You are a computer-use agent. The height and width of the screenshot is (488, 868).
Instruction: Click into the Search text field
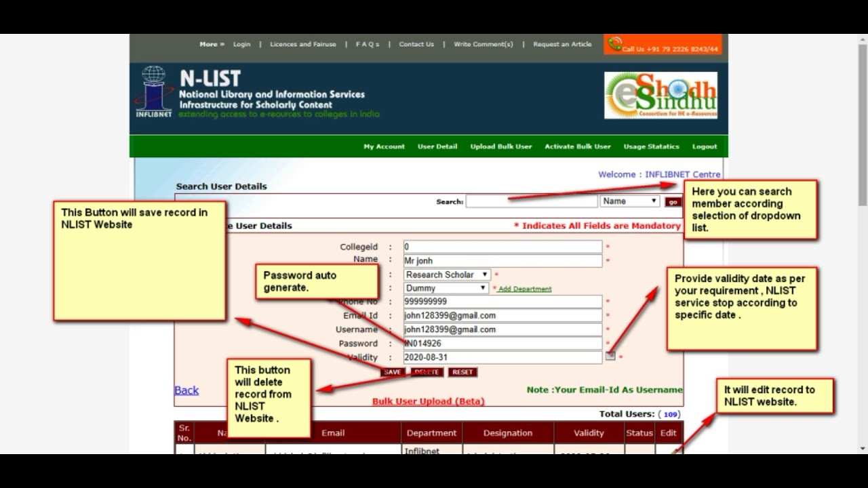click(532, 201)
